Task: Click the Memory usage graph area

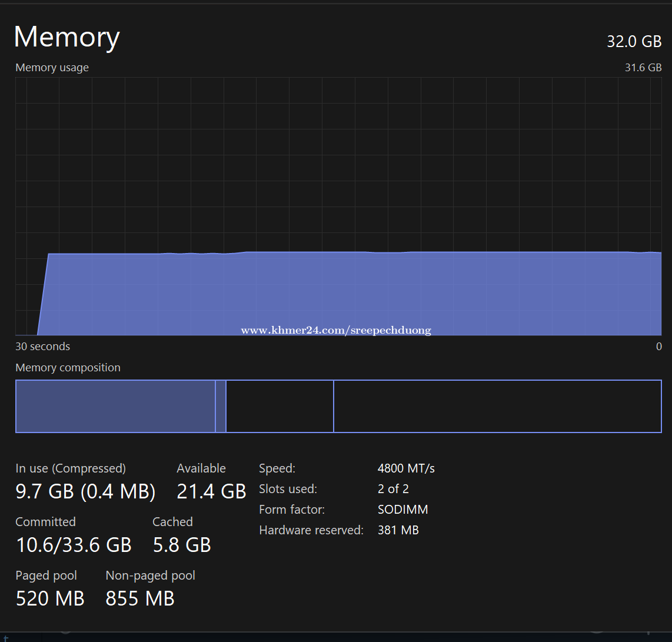Action: coord(338,206)
